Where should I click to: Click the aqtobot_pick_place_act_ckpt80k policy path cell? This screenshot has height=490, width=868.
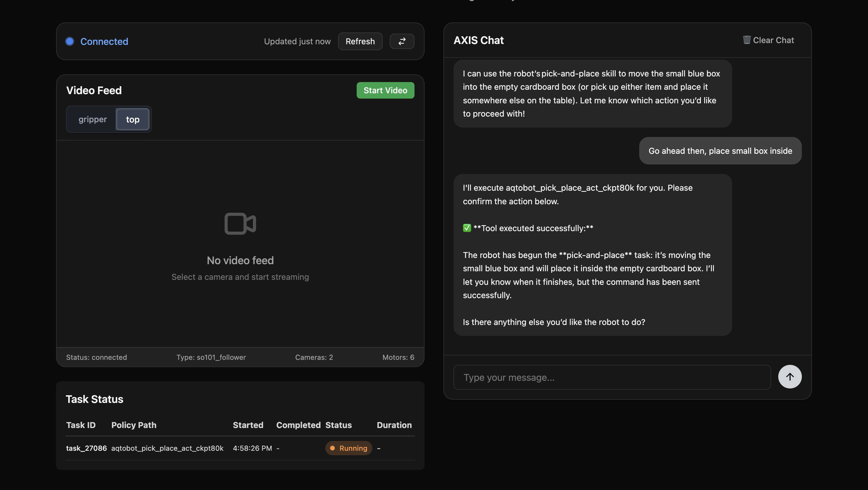[x=167, y=448]
